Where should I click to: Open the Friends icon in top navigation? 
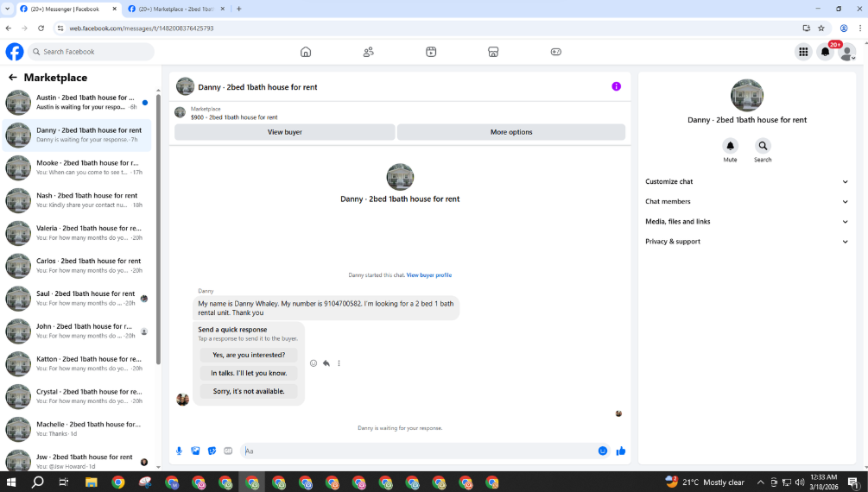point(368,52)
